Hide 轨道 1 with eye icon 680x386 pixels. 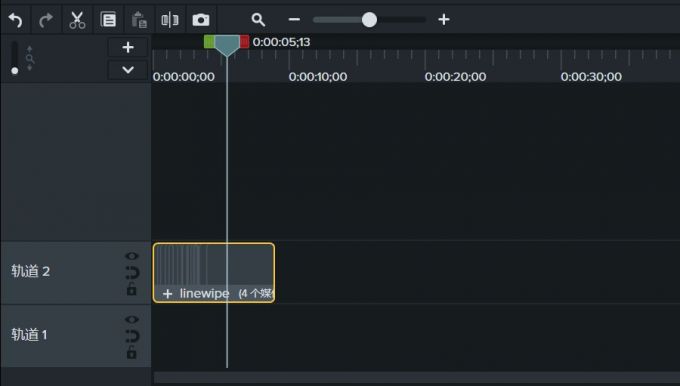[132, 320]
